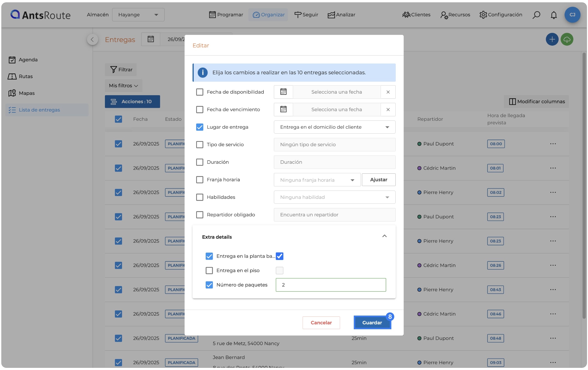This screenshot has width=588, height=370.
Task: Expand the Mis filtros dropdown
Action: click(123, 85)
